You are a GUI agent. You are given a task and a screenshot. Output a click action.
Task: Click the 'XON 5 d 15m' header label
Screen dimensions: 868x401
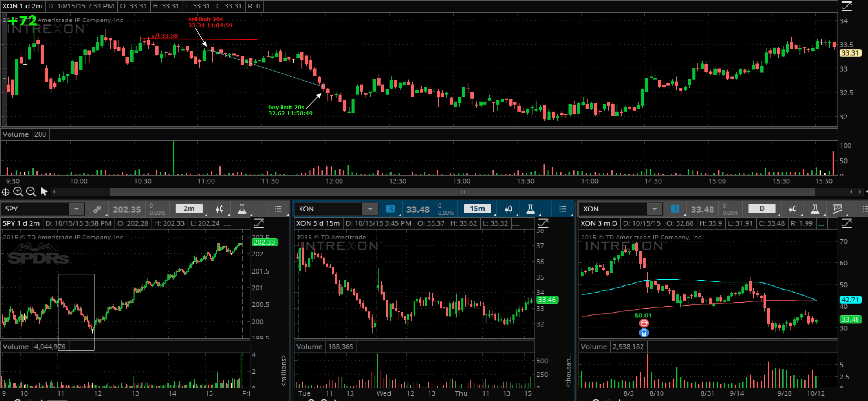(318, 223)
